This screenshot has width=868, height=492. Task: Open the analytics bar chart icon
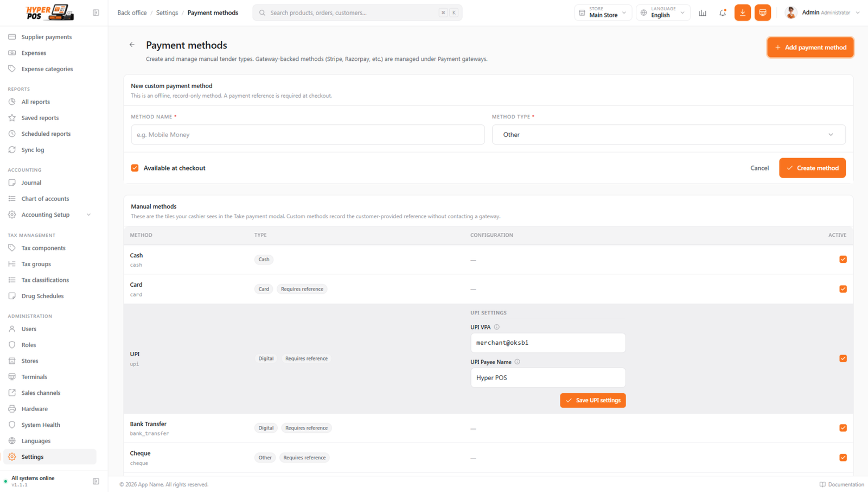(x=703, y=12)
